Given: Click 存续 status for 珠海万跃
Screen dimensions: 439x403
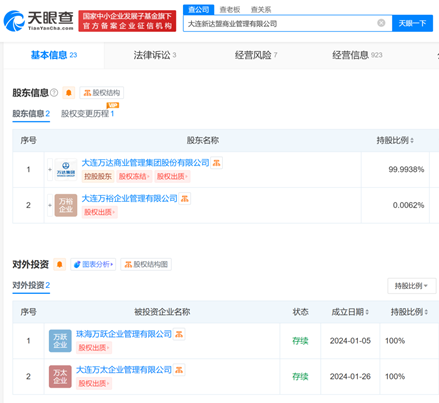Looking at the screenshot, I should coord(300,341).
